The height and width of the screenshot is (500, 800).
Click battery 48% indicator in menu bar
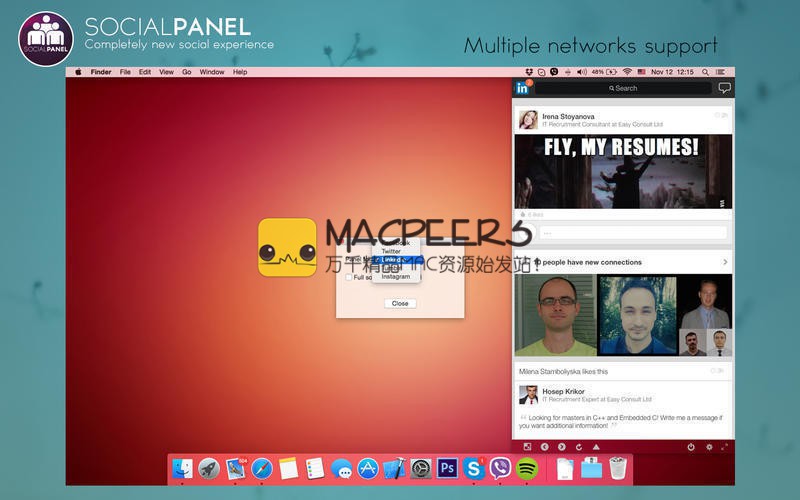604,72
